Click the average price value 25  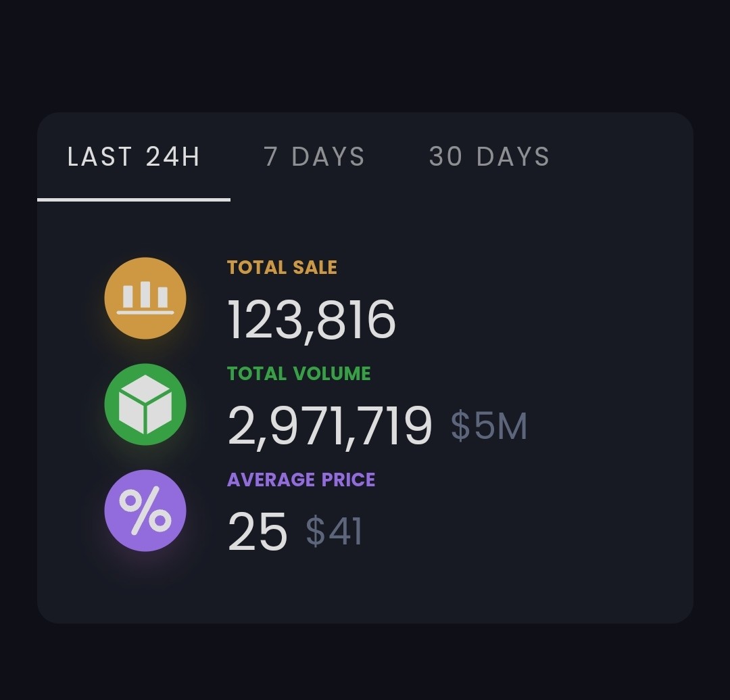(258, 532)
